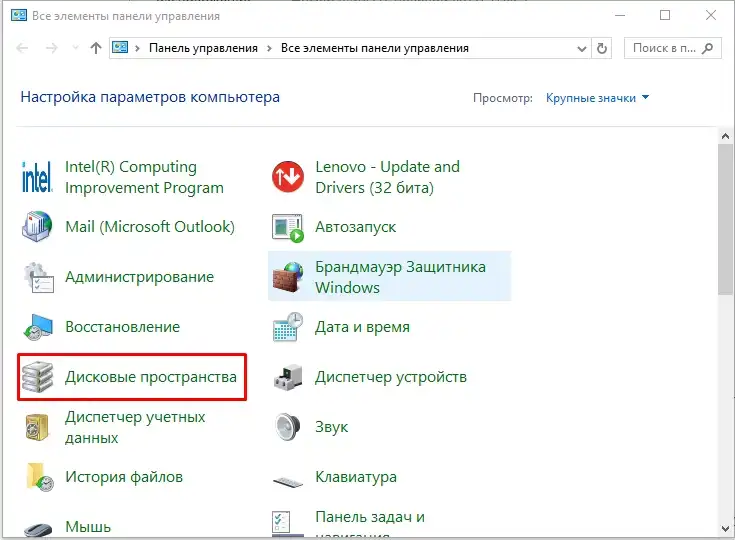The height and width of the screenshot is (540, 735).
Task: Open Lenovo - Update and Drivers link
Action: tap(388, 177)
